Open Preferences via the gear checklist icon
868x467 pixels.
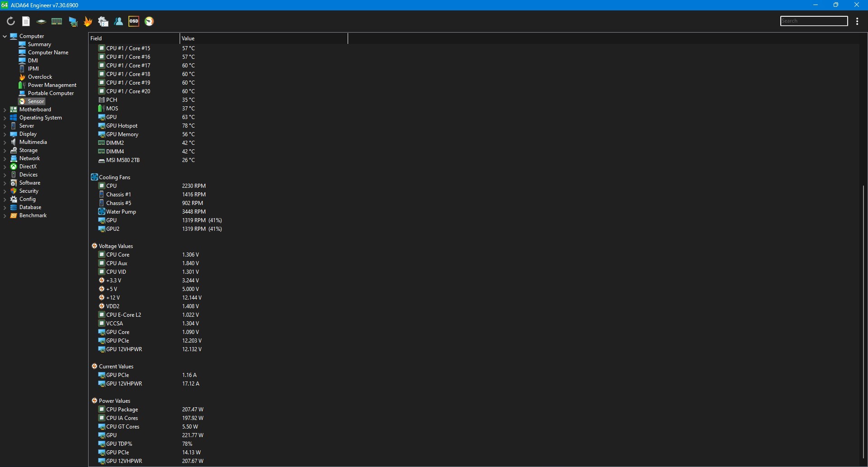click(x=104, y=21)
